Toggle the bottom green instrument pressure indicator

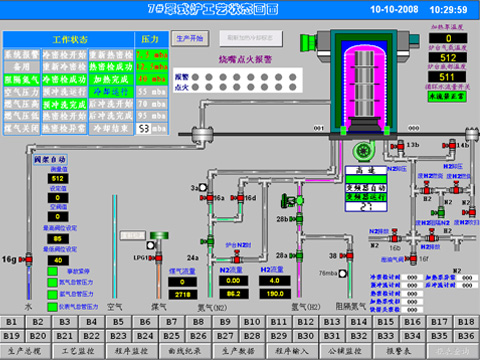point(53,307)
